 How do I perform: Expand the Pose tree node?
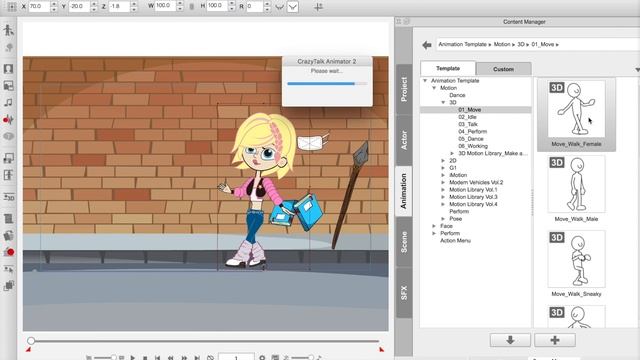click(x=443, y=219)
